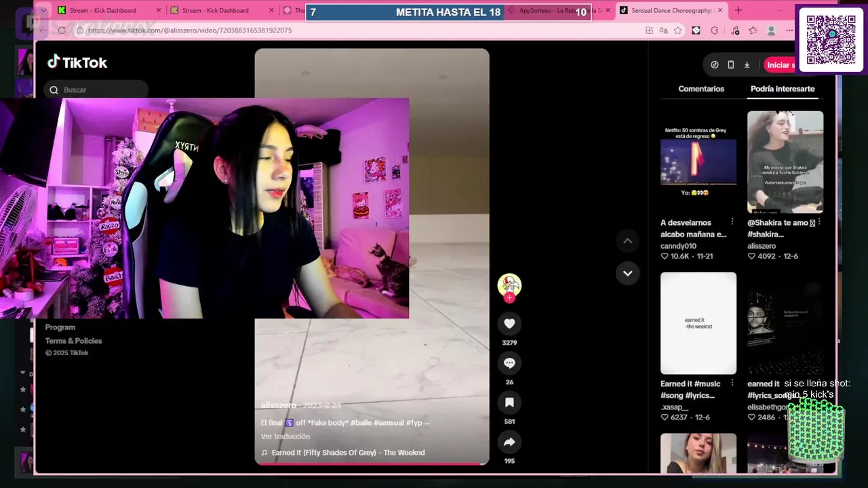Click the #fyp hashtag in caption
The width and height of the screenshot is (868, 488).
click(x=414, y=423)
